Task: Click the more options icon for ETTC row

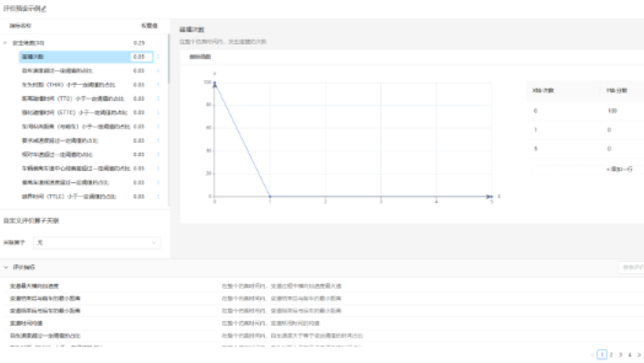Action: click(158, 113)
